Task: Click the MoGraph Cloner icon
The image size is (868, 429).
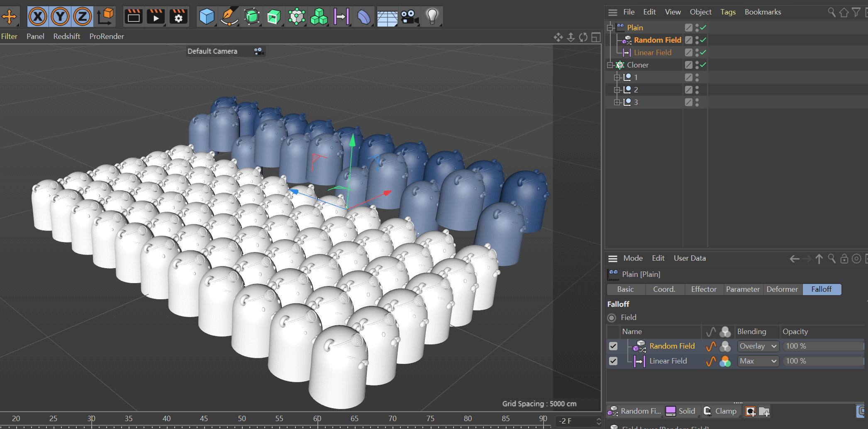Action: point(297,17)
